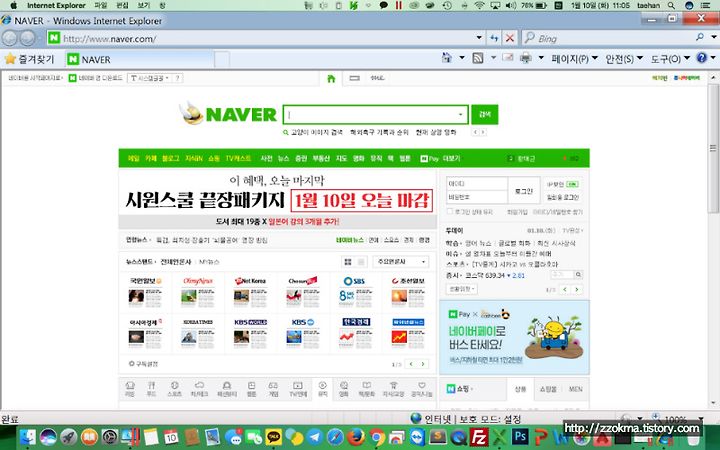Open Siri from the Dock
720x450 pixels.
point(48,437)
